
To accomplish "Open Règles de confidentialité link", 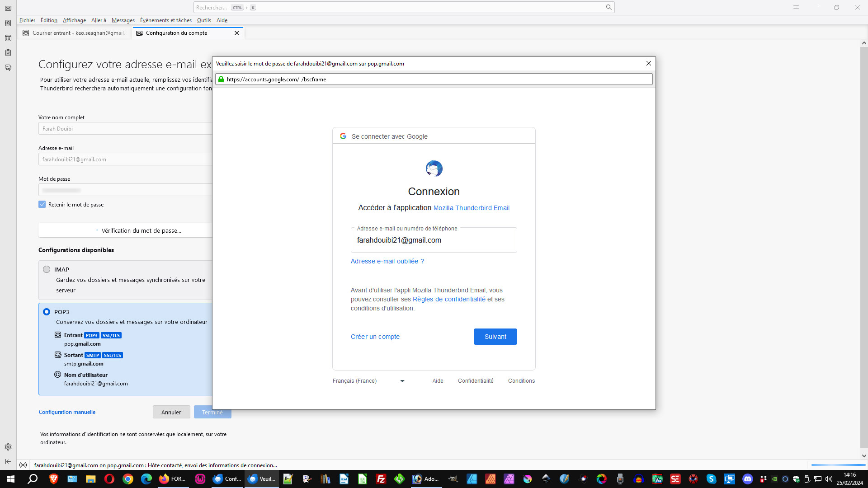I will tap(449, 299).
